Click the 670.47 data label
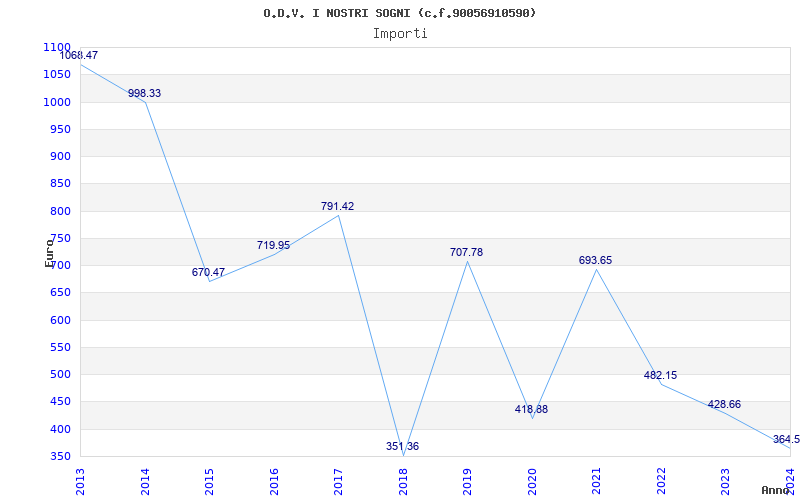Image resolution: width=800 pixels, height=500 pixels. click(208, 272)
